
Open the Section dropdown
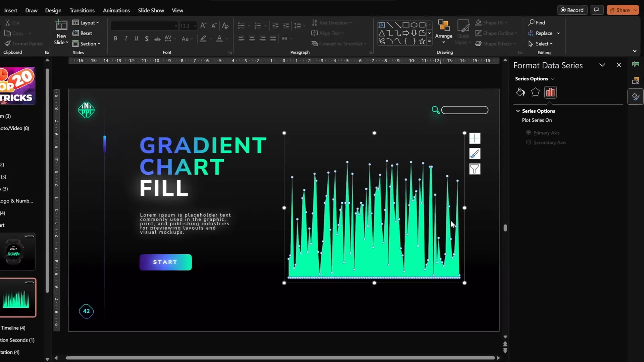point(87,44)
